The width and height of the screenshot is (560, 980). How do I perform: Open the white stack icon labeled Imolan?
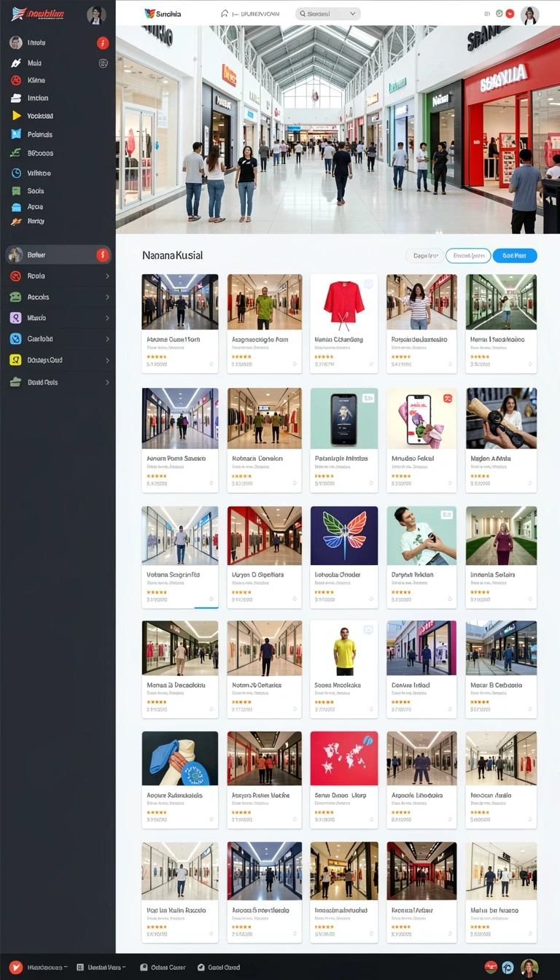click(15, 98)
